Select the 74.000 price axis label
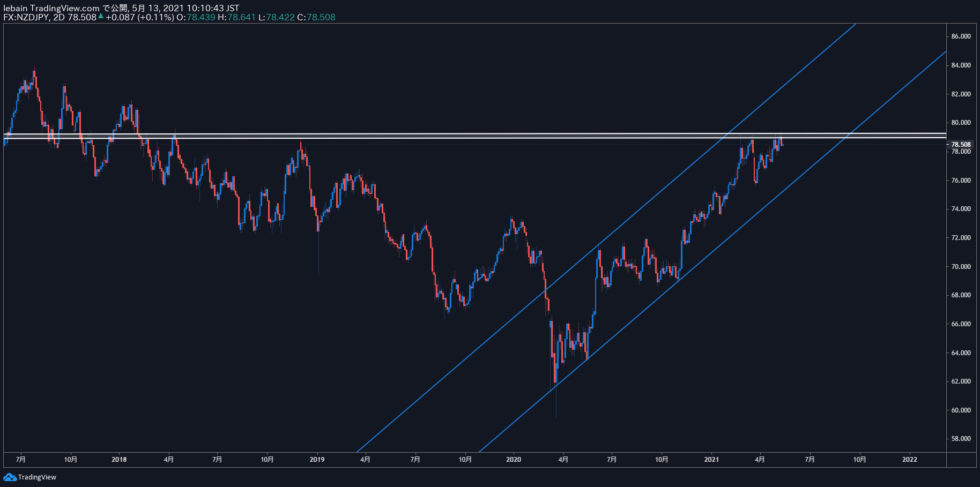Image resolution: width=980 pixels, height=487 pixels. pos(961,209)
